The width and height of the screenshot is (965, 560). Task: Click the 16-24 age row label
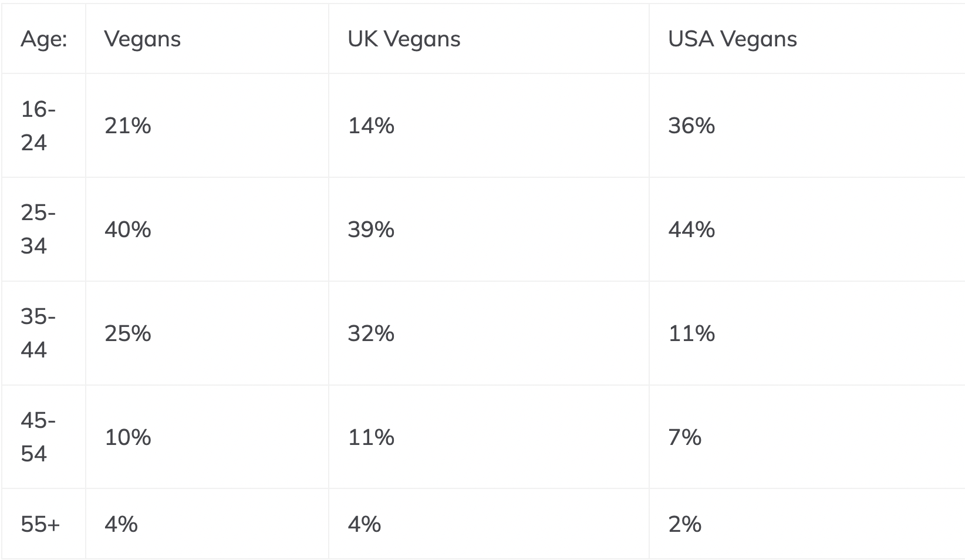pyautogui.click(x=38, y=126)
